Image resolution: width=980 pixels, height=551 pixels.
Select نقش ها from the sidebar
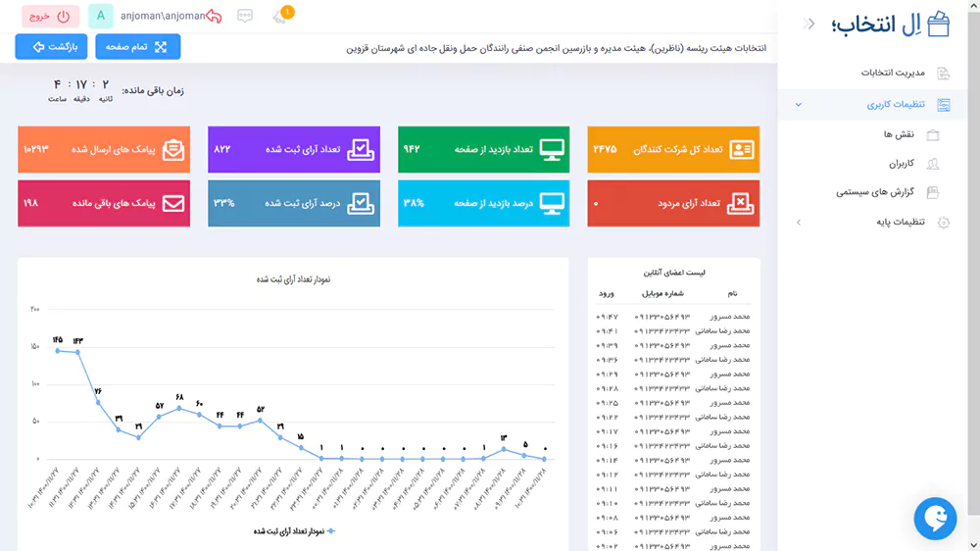tap(899, 134)
